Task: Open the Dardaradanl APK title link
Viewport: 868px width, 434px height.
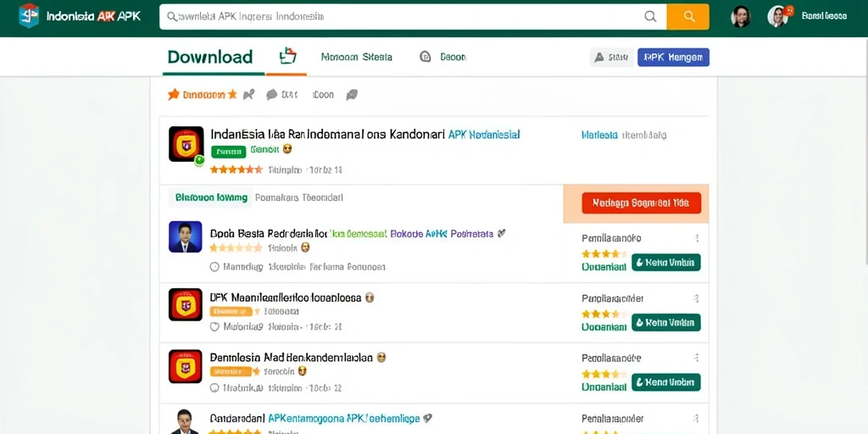Action: pyautogui.click(x=314, y=419)
